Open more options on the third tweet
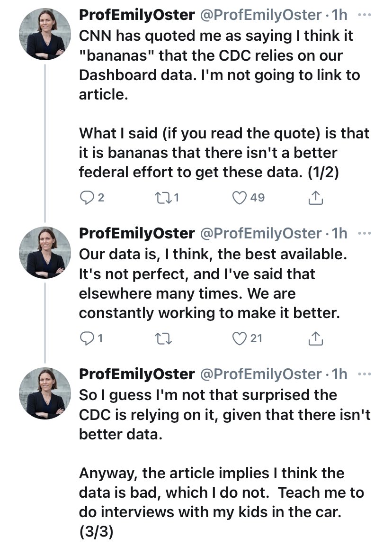The height and width of the screenshot is (547, 392). 365,374
